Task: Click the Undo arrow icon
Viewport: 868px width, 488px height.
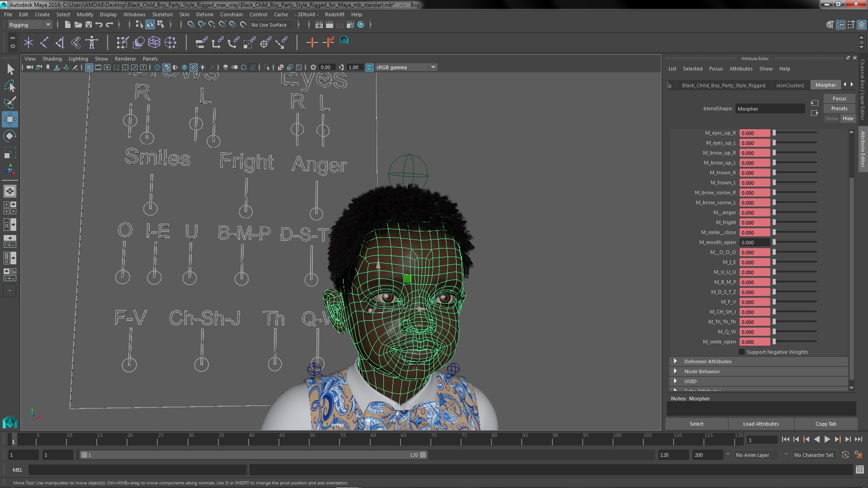Action: tap(99, 25)
